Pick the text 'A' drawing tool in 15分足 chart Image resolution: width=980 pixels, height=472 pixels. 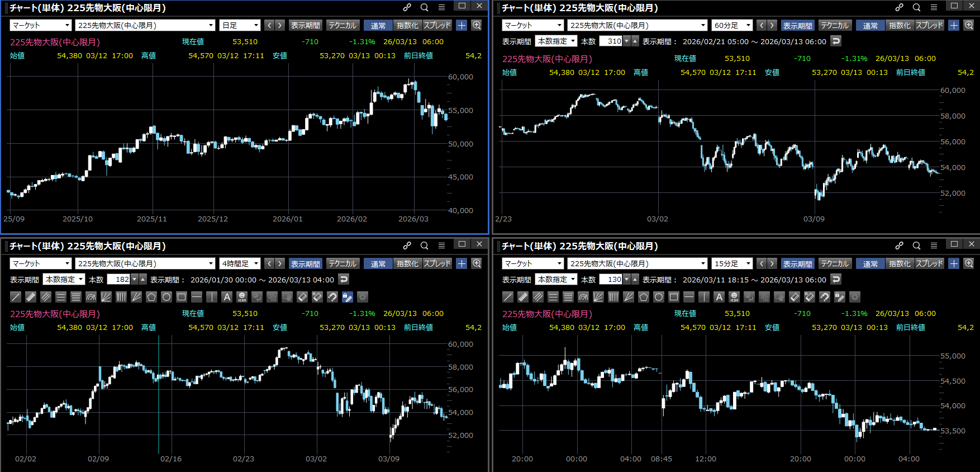click(719, 297)
